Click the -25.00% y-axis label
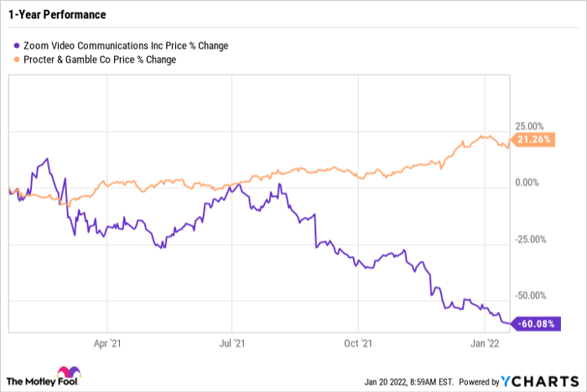587x392 pixels. coord(530,240)
